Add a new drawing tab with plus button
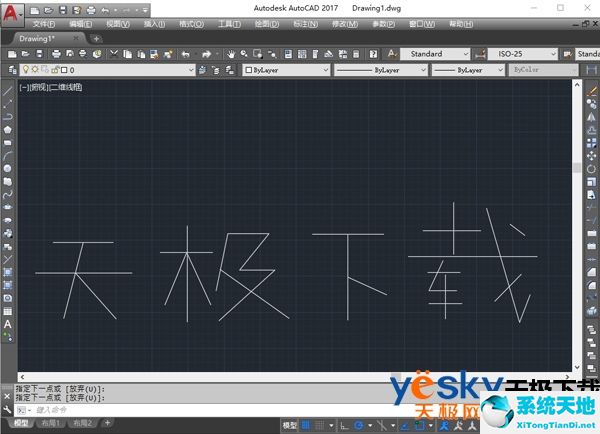Screen dimensions: 600x434 click(x=96, y=38)
